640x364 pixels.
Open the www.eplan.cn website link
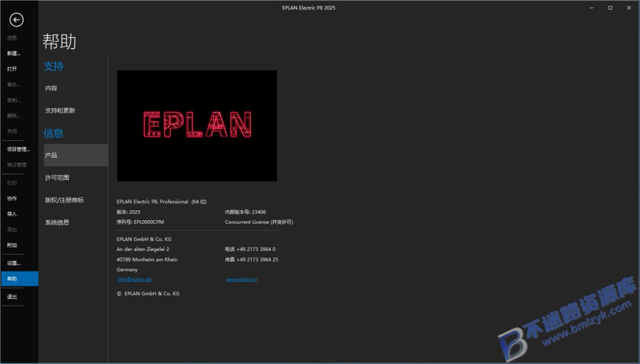[x=242, y=279]
